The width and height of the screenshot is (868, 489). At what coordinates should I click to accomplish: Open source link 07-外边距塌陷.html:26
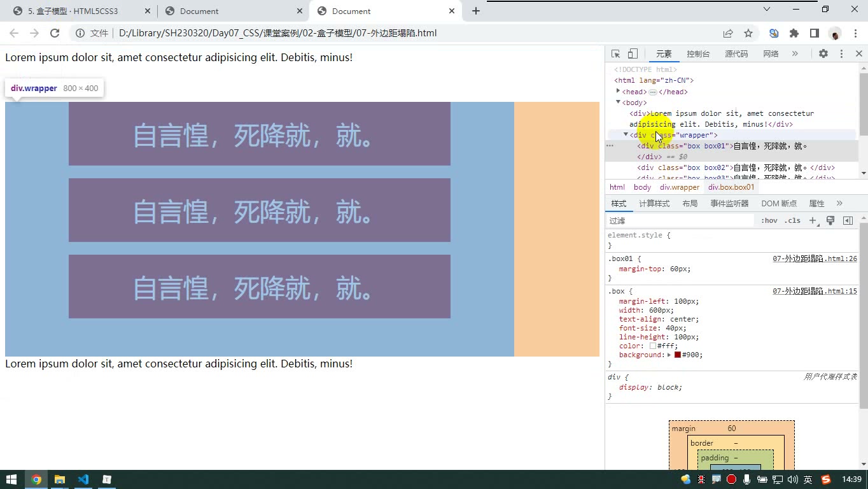click(x=815, y=259)
